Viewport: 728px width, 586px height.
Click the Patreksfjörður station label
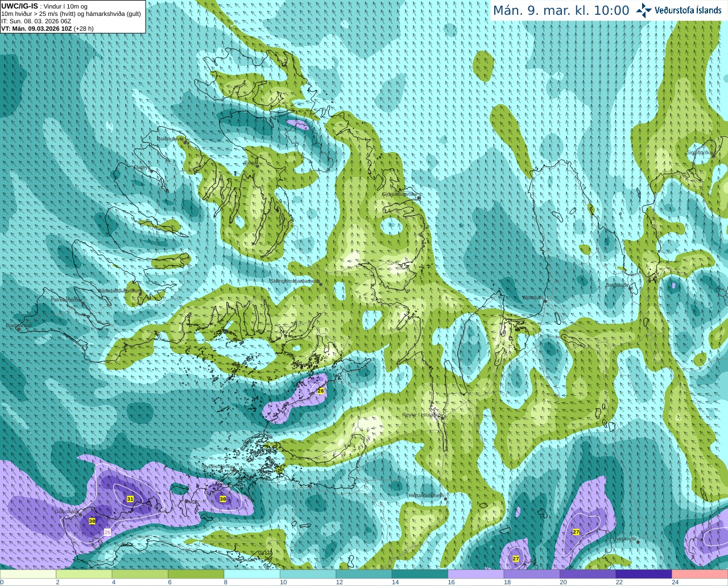click(67, 299)
